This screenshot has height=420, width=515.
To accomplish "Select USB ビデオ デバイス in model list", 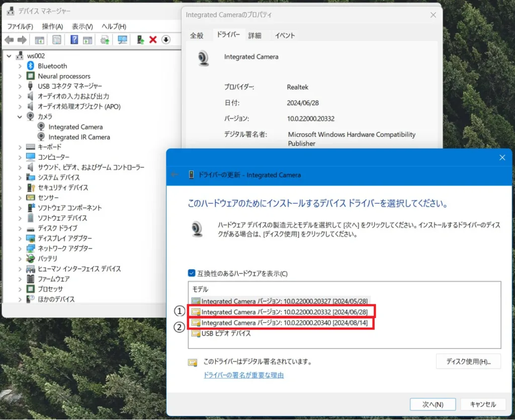I will click(x=226, y=333).
